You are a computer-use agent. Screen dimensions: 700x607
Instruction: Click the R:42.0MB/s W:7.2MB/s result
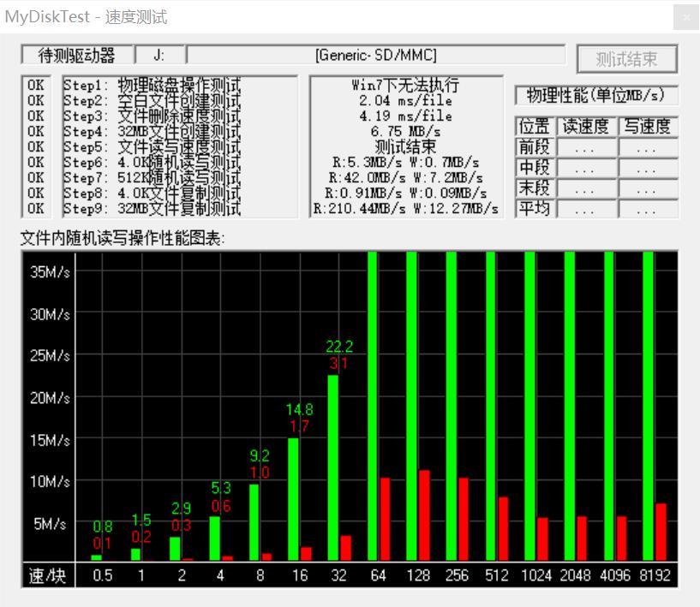point(405,177)
